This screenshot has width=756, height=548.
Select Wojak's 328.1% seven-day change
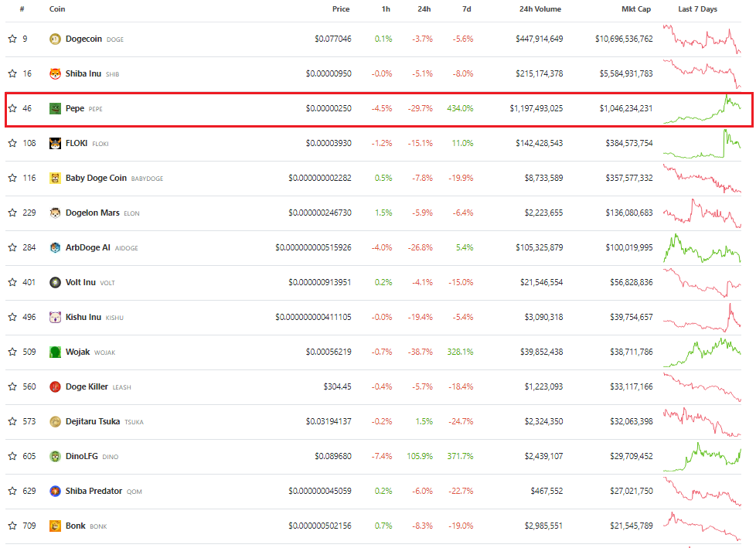pos(460,352)
